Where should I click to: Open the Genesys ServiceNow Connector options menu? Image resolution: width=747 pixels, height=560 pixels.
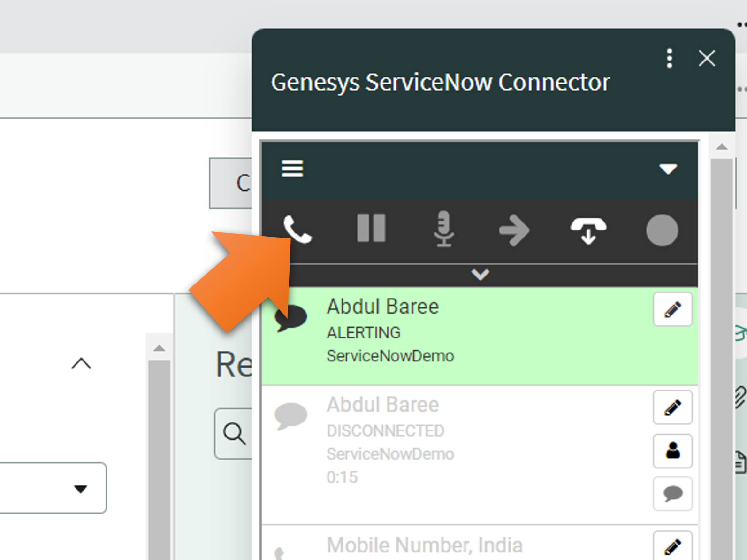pyautogui.click(x=670, y=58)
